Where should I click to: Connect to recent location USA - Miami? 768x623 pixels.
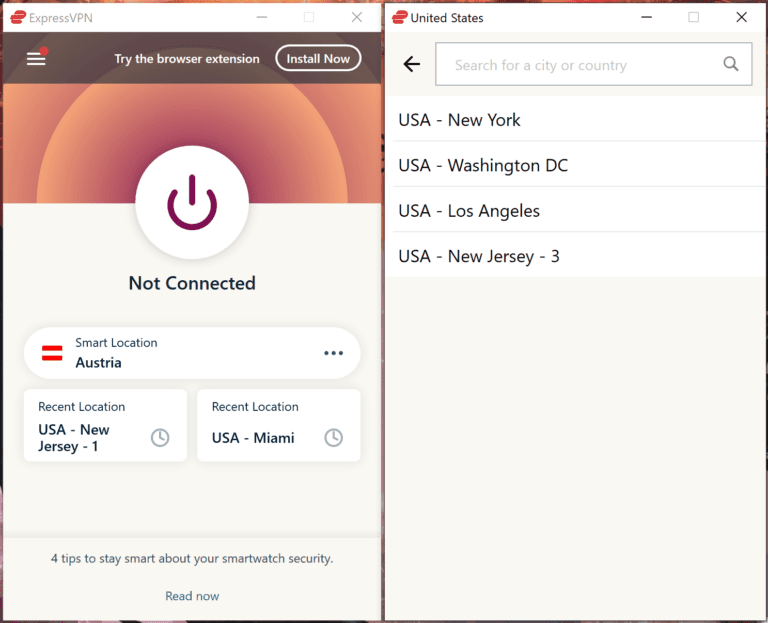[x=279, y=425]
